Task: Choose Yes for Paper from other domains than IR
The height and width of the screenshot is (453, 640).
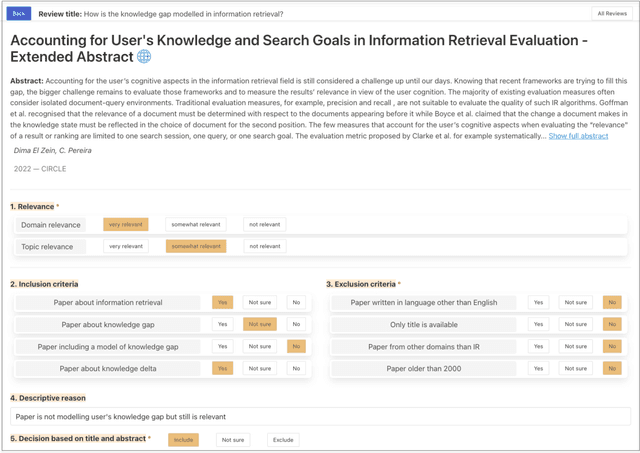Action: coord(539,346)
